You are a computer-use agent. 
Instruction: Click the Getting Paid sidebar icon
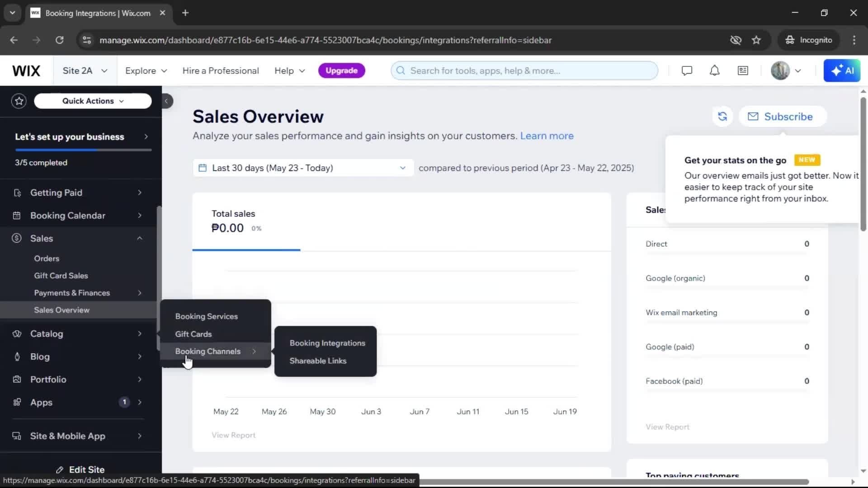pos(17,192)
